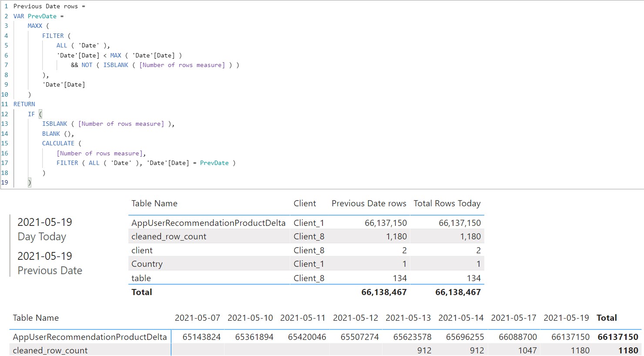Click the Total column header in matrix

pyautogui.click(x=607, y=318)
